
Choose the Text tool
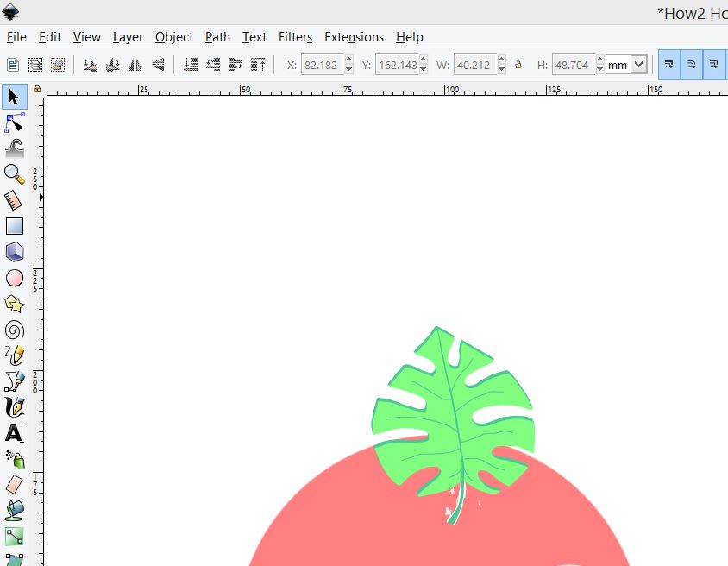coord(14,433)
